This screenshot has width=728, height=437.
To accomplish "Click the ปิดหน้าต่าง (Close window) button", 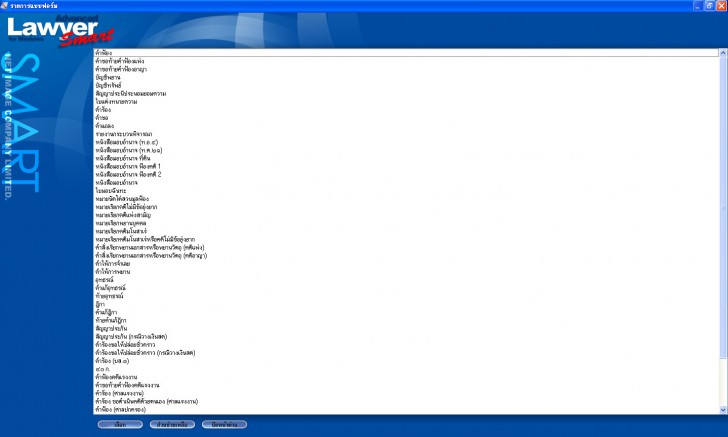I will [224, 424].
